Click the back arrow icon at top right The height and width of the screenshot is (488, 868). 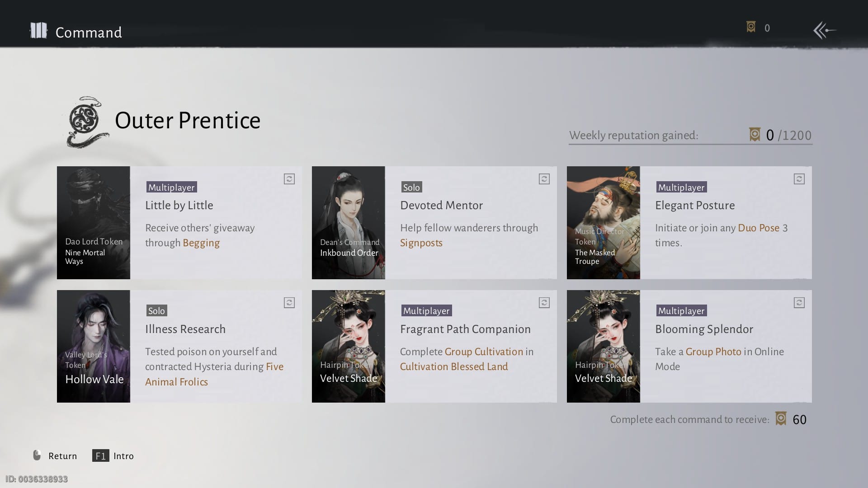[825, 30]
